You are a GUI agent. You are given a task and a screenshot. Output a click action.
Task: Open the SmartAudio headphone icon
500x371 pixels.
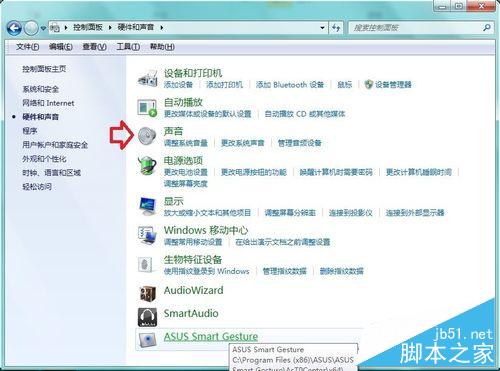point(147,317)
